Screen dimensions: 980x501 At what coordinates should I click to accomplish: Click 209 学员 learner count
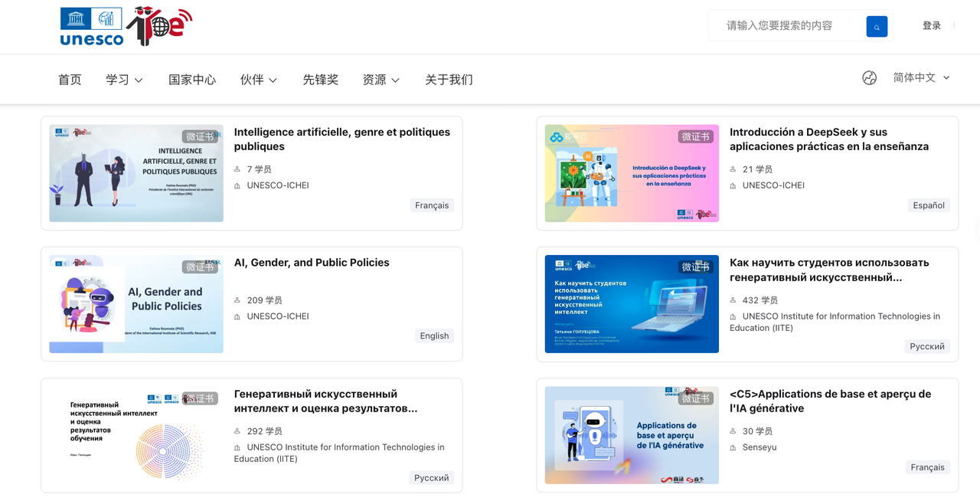[264, 300]
